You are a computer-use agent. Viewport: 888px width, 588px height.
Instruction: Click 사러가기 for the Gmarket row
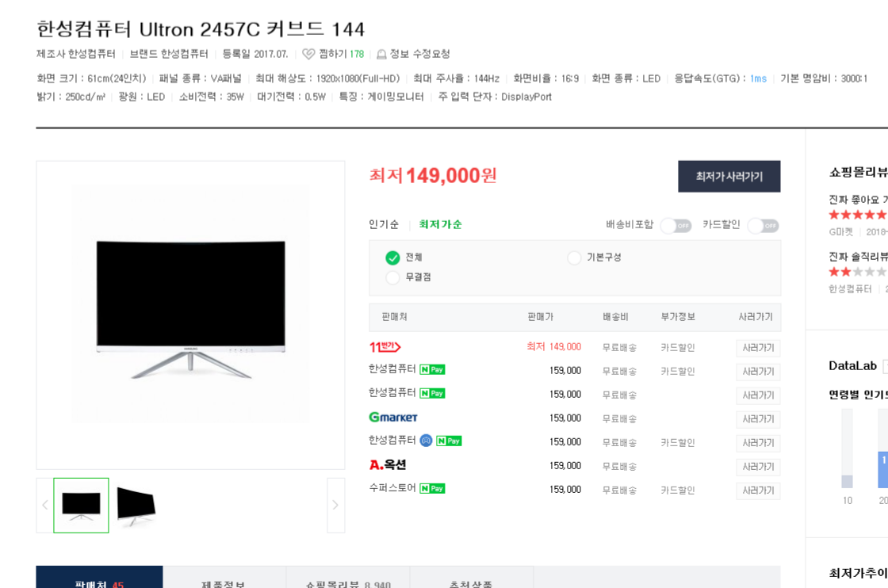tap(758, 419)
